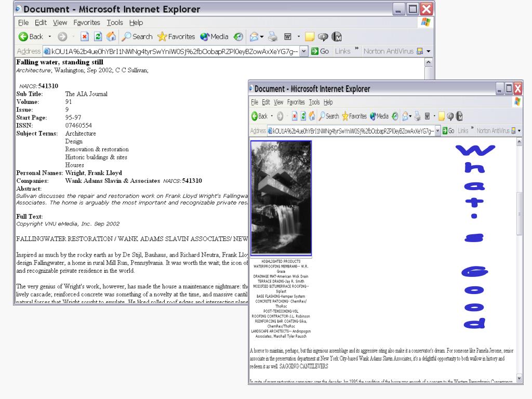The height and width of the screenshot is (399, 532).
Task: Click Discuss bubble icon in front window
Action: [x=450, y=116]
